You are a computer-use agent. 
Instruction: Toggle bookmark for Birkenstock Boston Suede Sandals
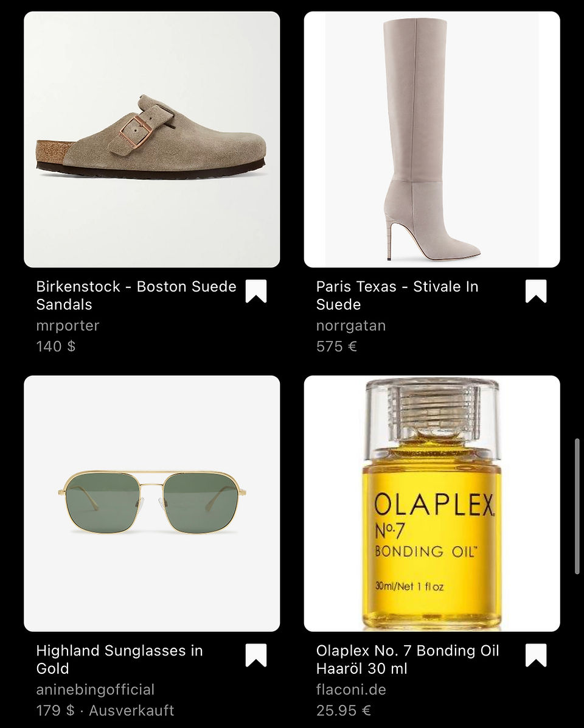(x=256, y=291)
